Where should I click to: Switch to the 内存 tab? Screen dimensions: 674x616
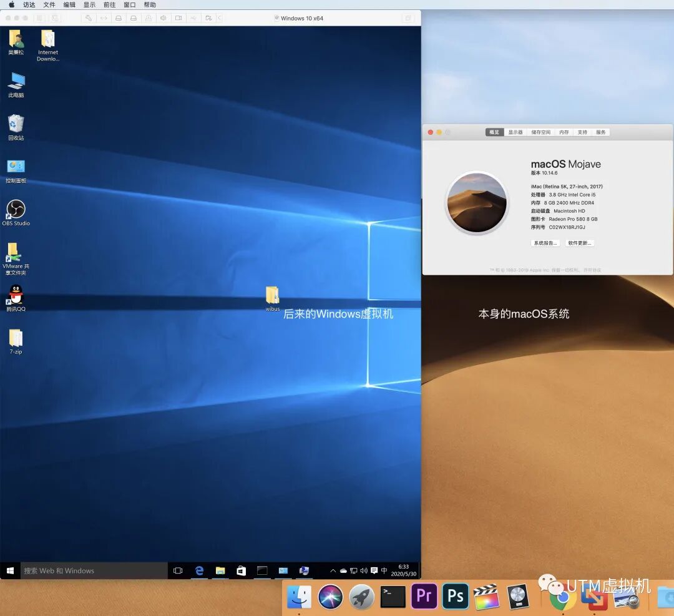tap(564, 132)
